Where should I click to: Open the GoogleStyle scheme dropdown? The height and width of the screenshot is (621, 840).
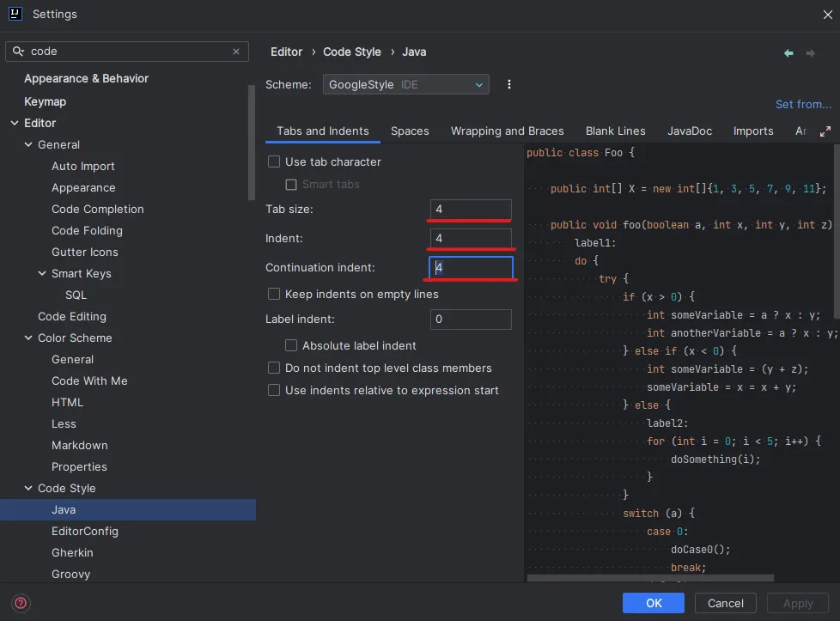[x=405, y=84]
